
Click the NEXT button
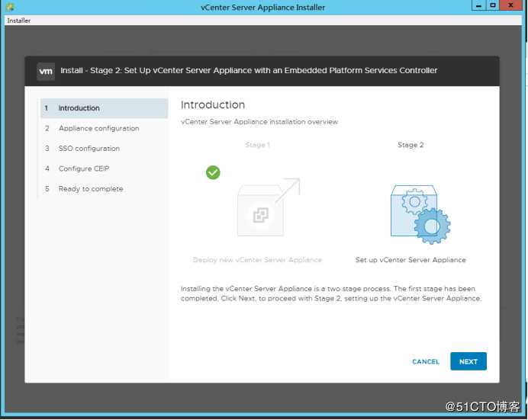(x=468, y=361)
